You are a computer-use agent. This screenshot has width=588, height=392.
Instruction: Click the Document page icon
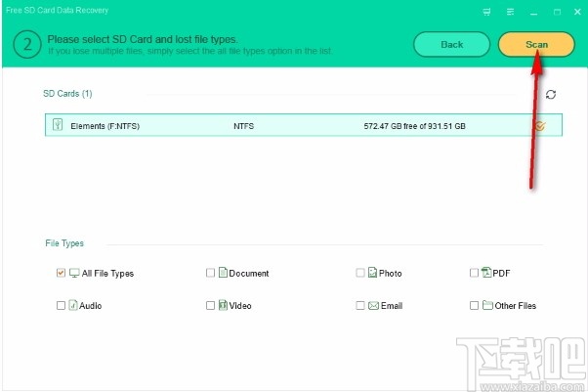[x=223, y=272]
